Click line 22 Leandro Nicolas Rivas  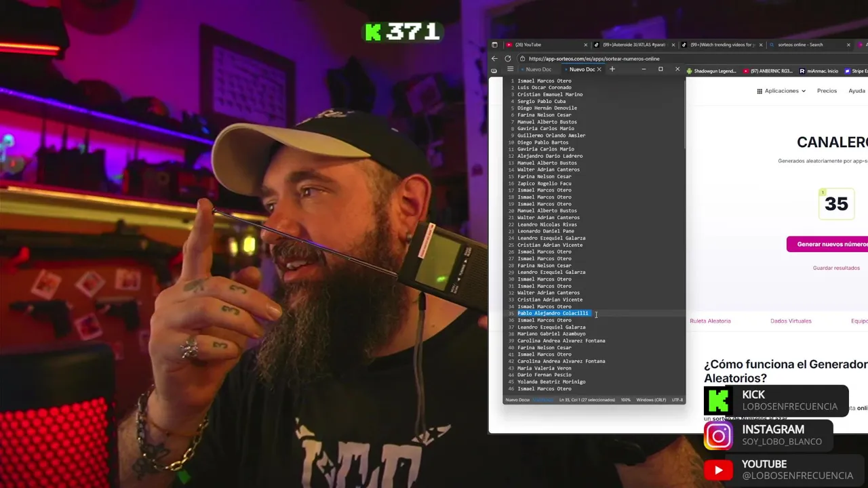pyautogui.click(x=547, y=224)
